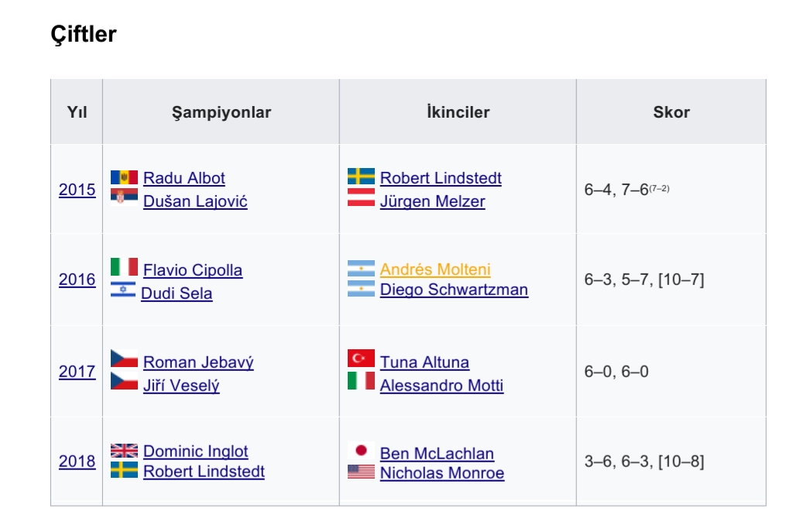Click the UK flag next to Dominic Inglot
The image size is (810, 532).
pos(124,451)
